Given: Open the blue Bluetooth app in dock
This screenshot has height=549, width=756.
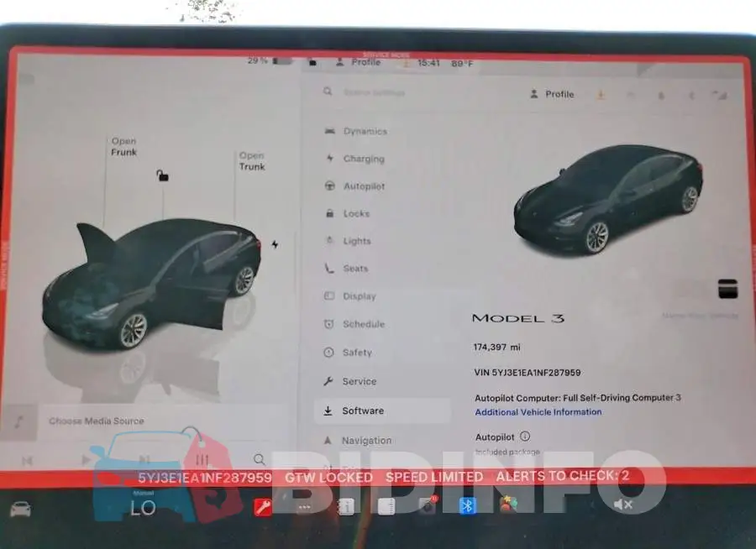Looking at the screenshot, I should (467, 505).
